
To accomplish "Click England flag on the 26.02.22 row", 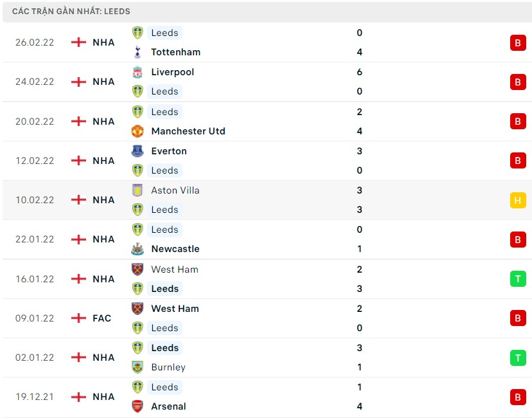I will click(78, 42).
